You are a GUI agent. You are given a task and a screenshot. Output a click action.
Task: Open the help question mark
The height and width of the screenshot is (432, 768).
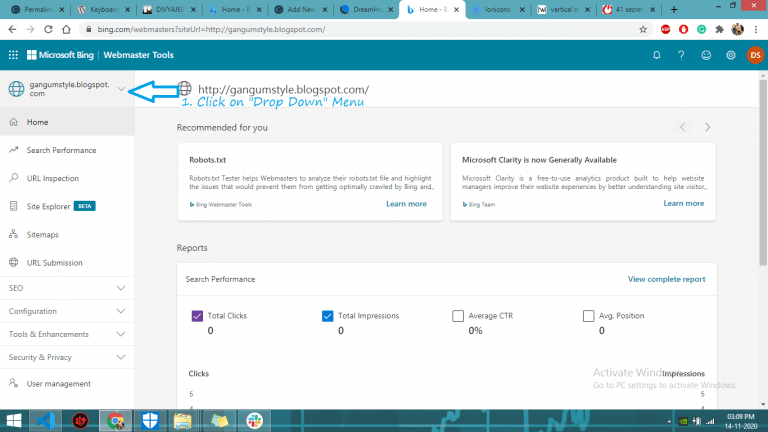681,55
